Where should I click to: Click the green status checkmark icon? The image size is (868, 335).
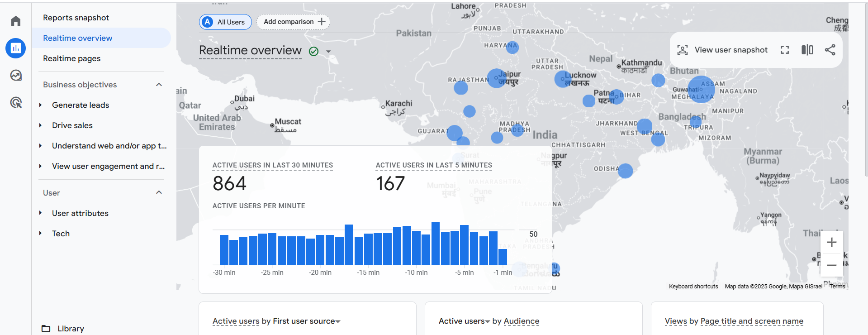(313, 52)
